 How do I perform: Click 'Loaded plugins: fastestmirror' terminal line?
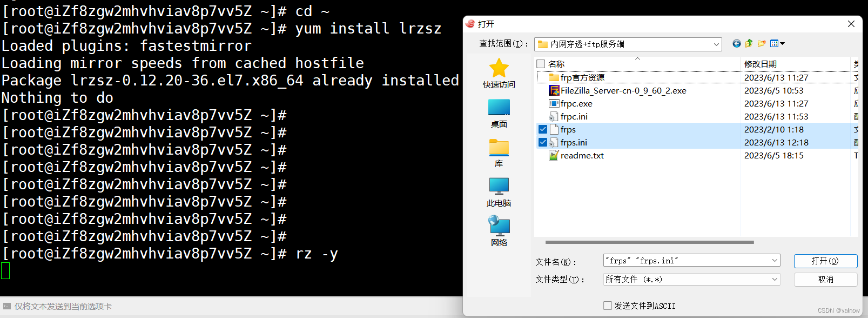point(126,45)
